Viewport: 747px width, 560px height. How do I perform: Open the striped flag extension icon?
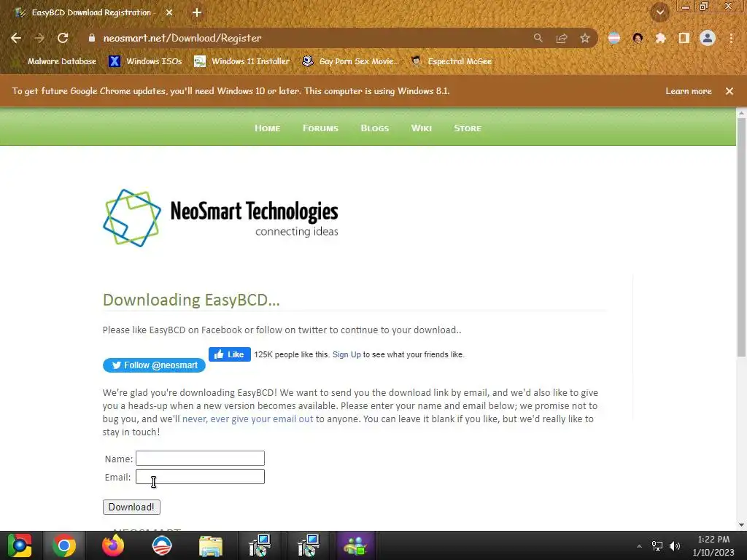point(614,38)
